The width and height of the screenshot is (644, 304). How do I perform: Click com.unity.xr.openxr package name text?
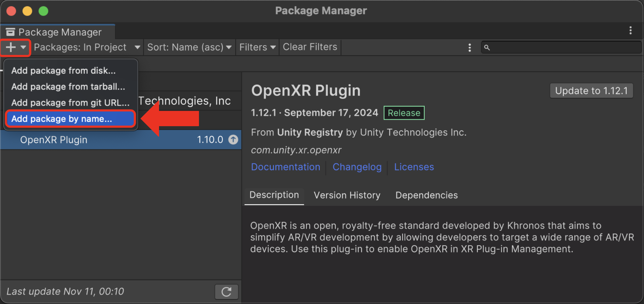296,150
